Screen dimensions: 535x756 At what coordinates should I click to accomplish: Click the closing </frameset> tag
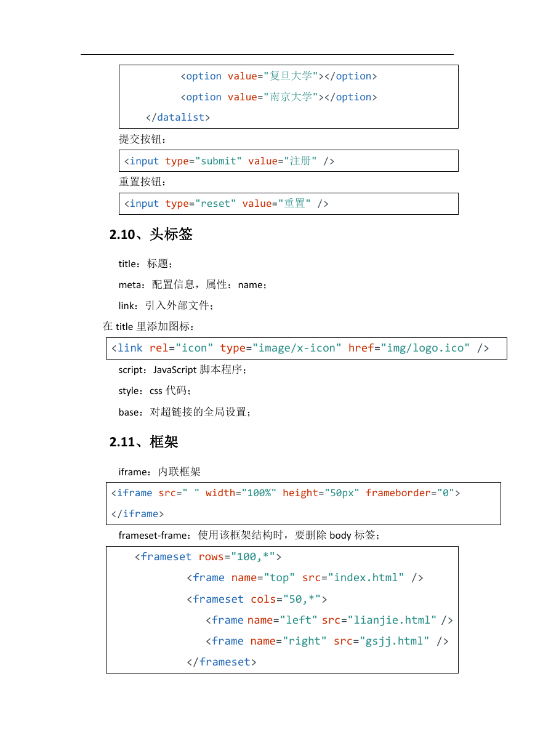(221, 662)
